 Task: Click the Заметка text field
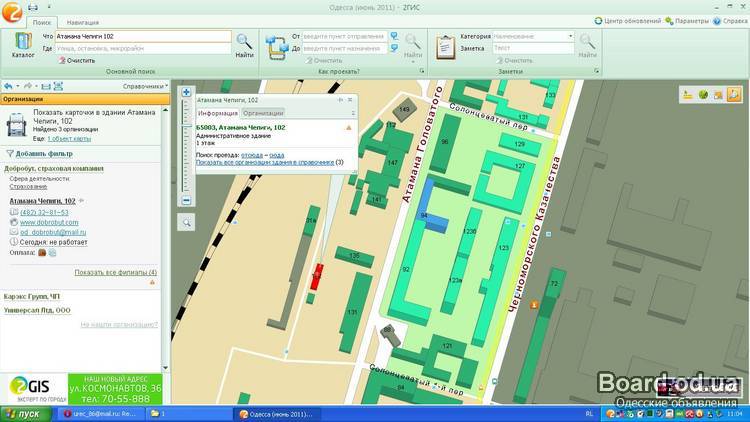click(x=533, y=48)
